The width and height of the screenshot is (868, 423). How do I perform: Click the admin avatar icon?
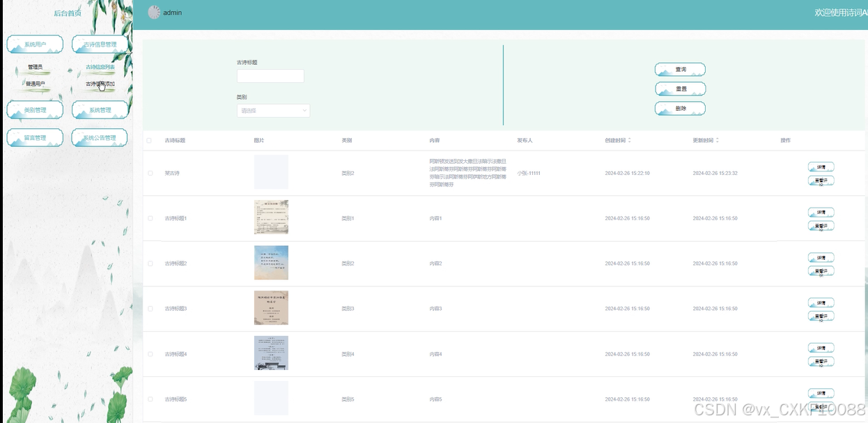click(154, 13)
